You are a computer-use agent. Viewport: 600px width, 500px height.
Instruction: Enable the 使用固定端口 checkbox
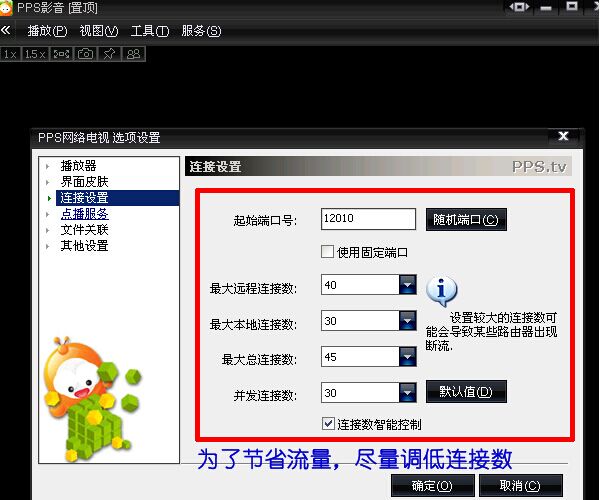click(327, 252)
